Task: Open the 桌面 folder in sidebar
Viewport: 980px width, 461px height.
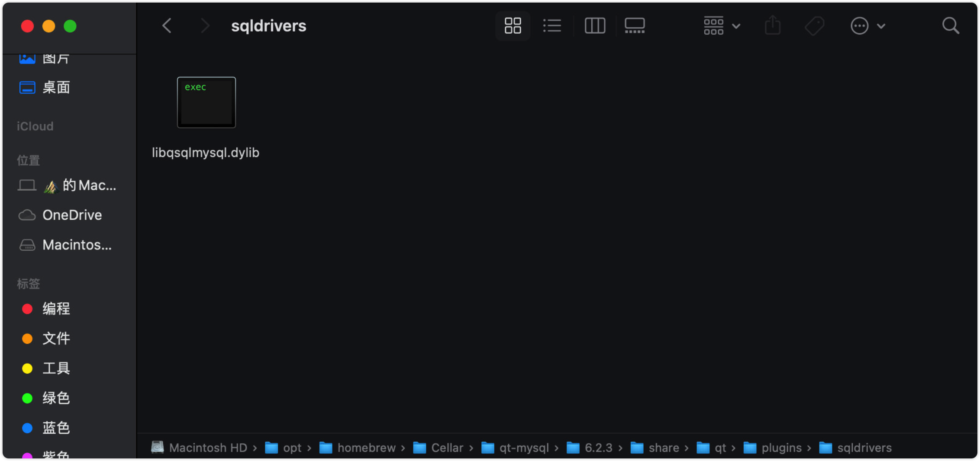Action: [56, 88]
